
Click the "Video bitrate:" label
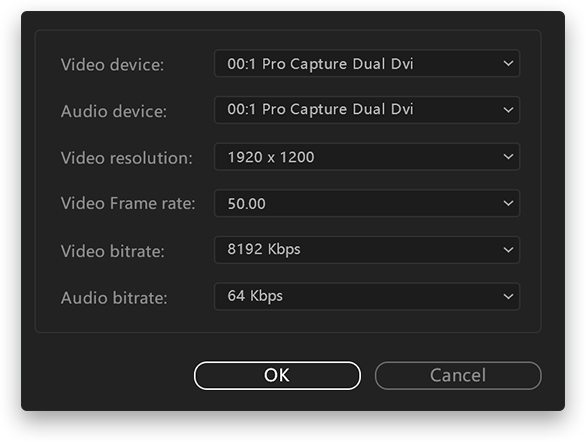click(112, 251)
